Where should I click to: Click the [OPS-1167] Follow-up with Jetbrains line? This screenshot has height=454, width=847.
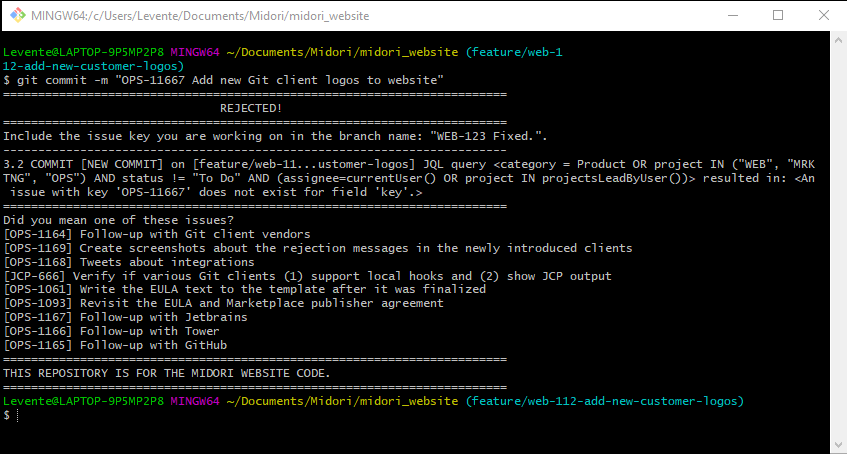(x=125, y=317)
